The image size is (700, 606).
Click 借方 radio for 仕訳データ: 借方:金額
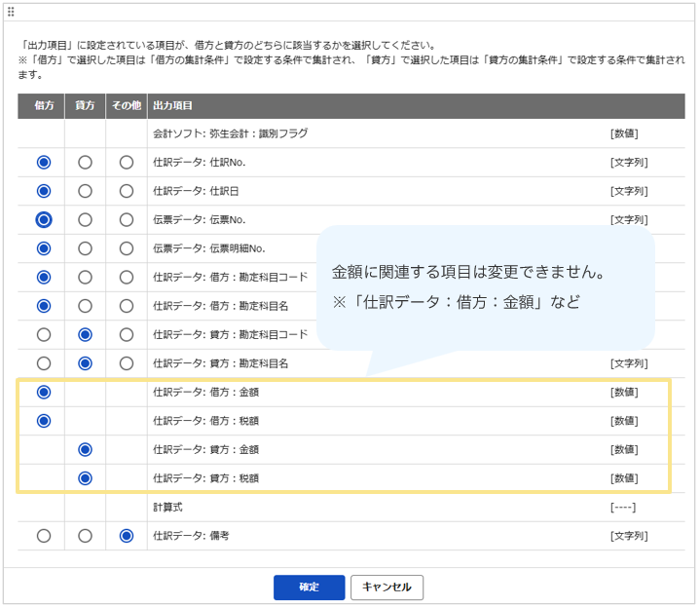[x=44, y=393]
